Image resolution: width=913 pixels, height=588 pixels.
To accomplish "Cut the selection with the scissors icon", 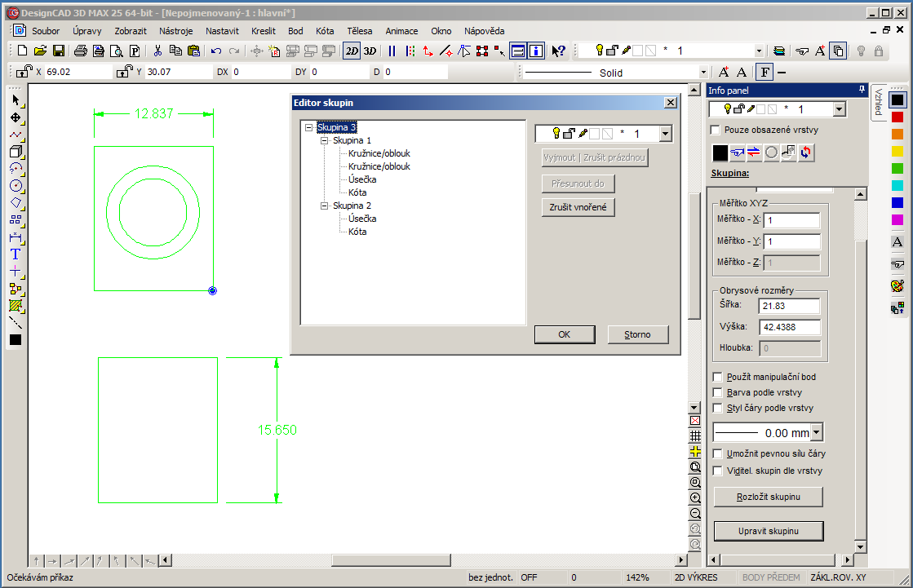I will (157, 51).
